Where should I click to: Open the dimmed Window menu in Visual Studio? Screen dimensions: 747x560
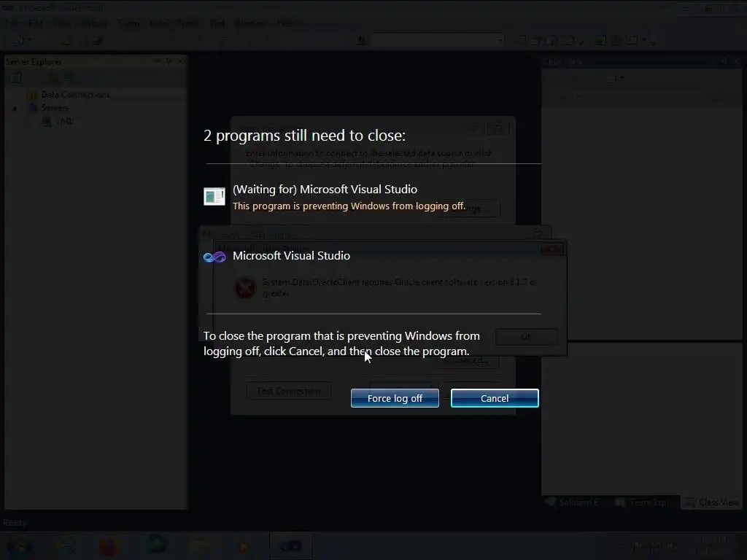point(250,23)
